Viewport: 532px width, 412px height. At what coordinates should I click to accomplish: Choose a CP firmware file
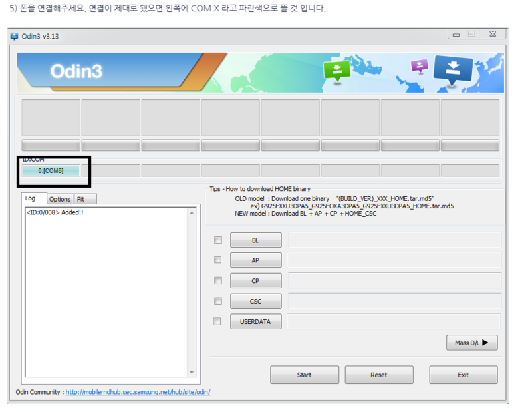tap(256, 281)
